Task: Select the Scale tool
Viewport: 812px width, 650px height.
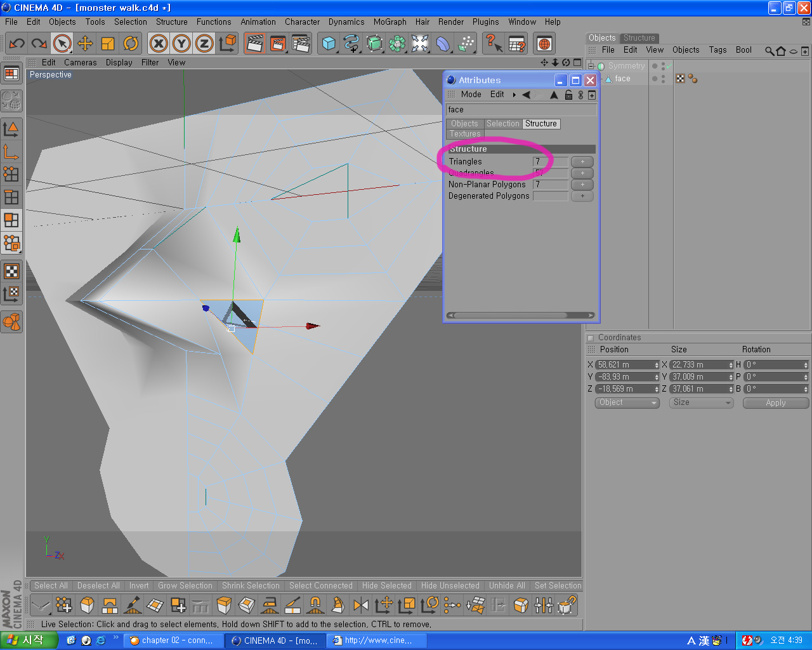Action: click(108, 43)
